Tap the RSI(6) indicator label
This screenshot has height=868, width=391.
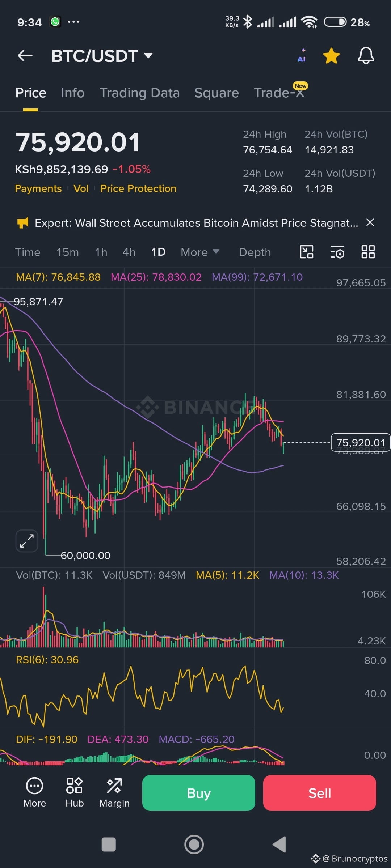click(47, 660)
